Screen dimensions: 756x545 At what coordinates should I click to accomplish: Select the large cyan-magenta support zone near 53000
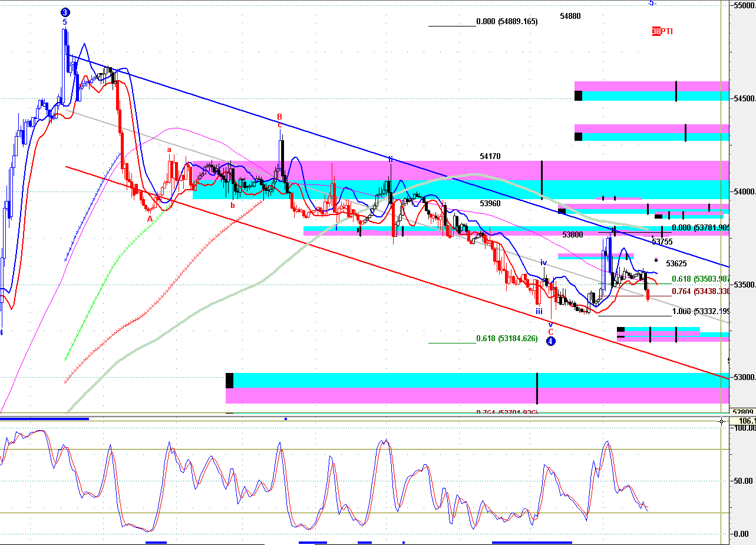[x=477, y=388]
